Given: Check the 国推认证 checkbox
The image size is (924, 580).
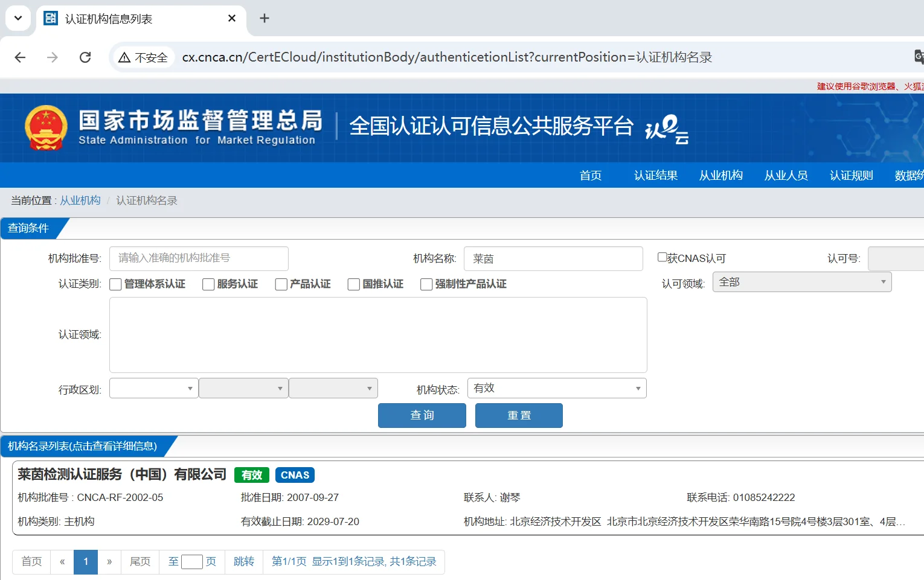Looking at the screenshot, I should coord(353,284).
